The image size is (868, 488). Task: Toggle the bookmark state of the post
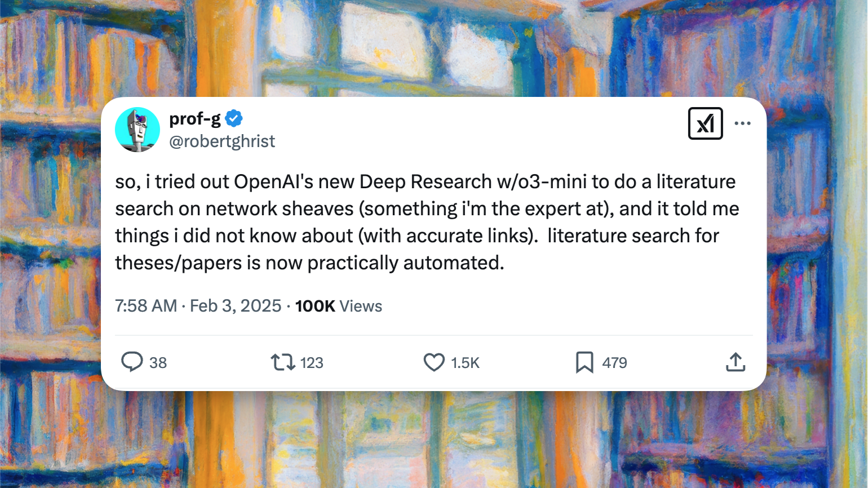tap(585, 362)
